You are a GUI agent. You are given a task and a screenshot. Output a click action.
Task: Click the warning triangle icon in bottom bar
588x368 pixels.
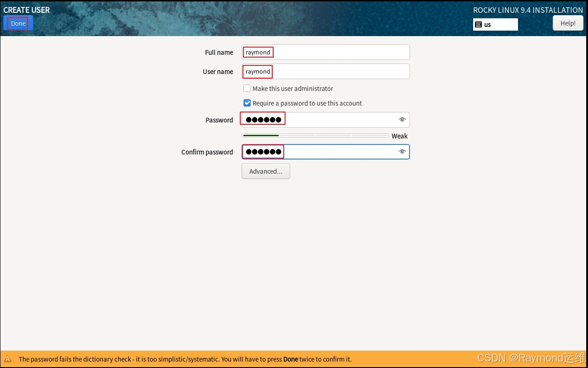click(8, 359)
